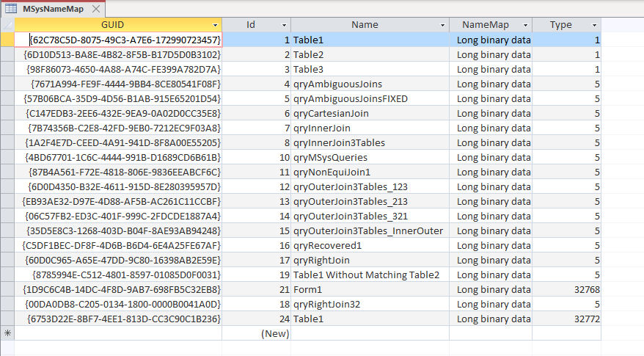
Task: Select row selector for Form1 record
Action: [x=7, y=289]
